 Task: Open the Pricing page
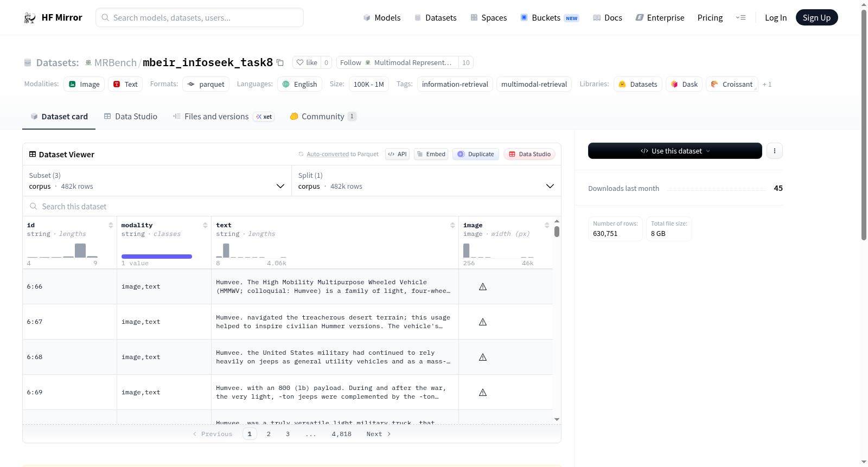(710, 18)
